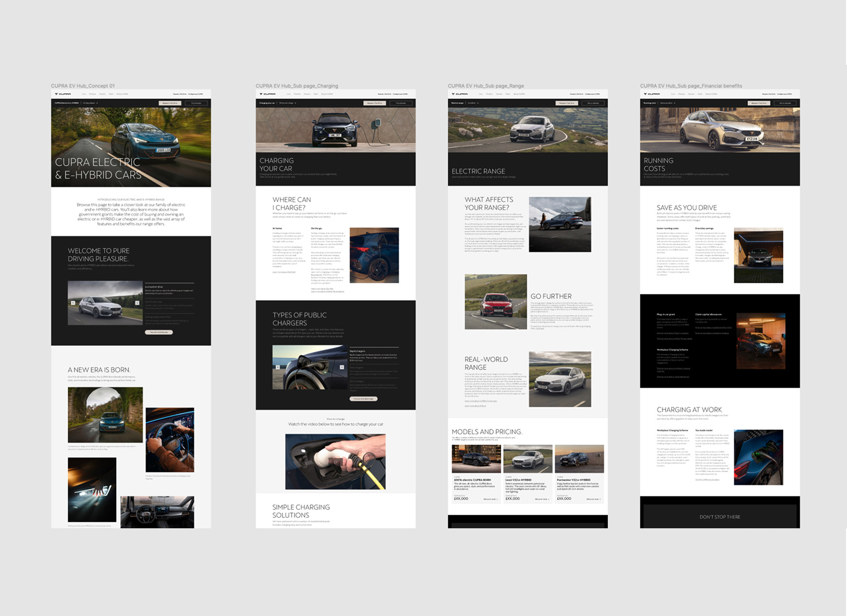
Task: Select the 'CUPRA EV Hub_Sub page_Financial benefits' frame label
Action: (691, 86)
